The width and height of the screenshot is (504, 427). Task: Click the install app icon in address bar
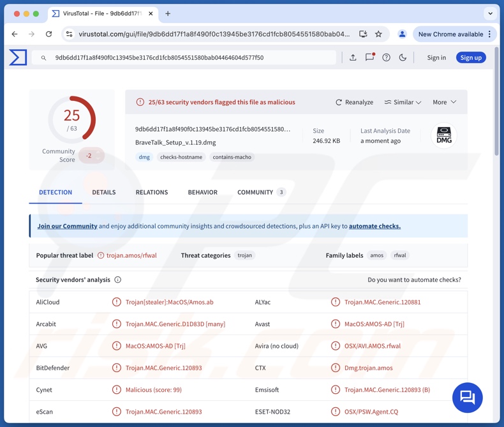[363, 34]
